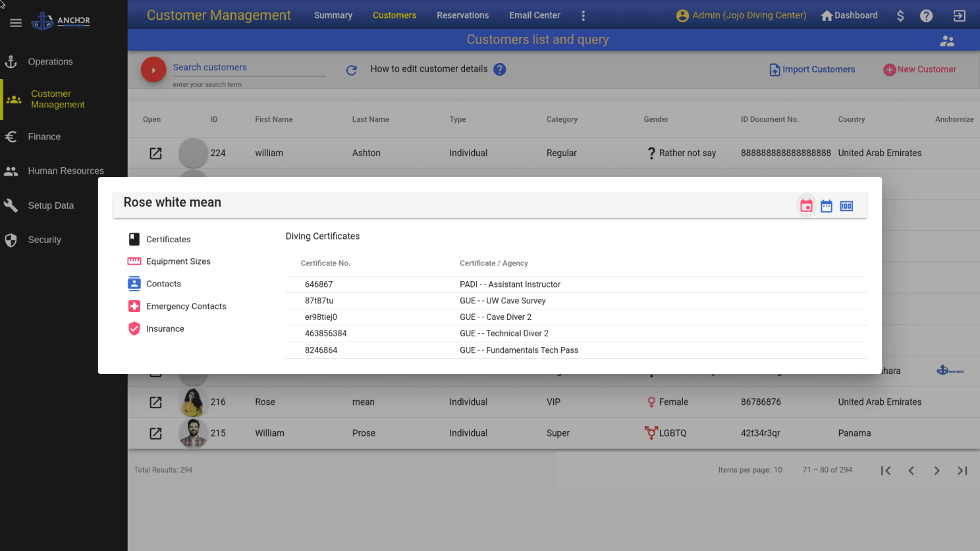Image resolution: width=980 pixels, height=551 pixels.
Task: Open the navigation hamburger menu
Action: [x=16, y=21]
